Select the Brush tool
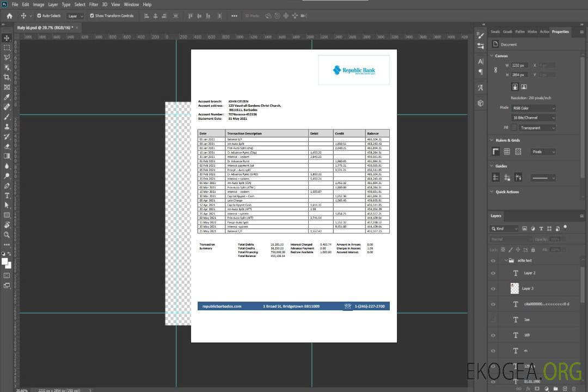Image resolution: width=588 pixels, height=392 pixels. [7, 117]
